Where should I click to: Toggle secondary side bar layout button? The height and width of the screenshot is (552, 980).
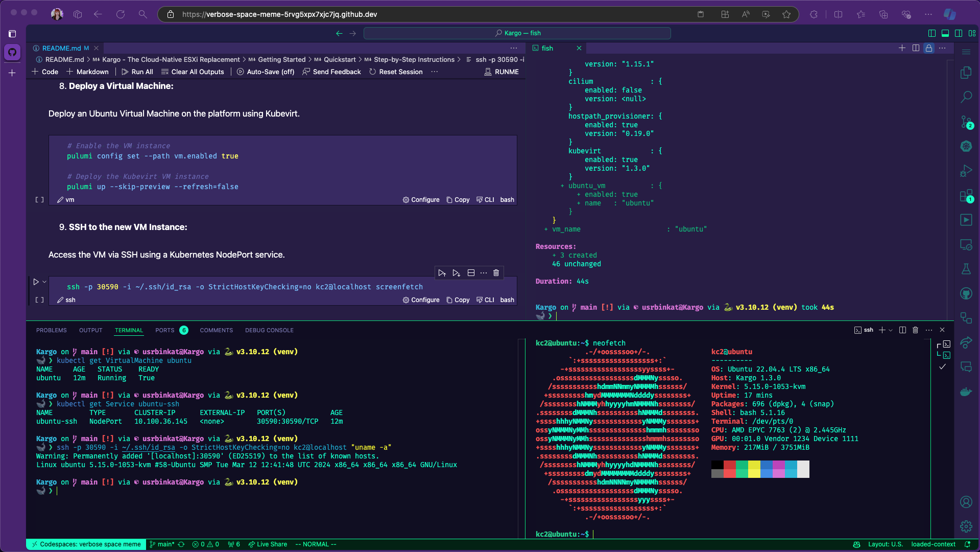point(959,33)
